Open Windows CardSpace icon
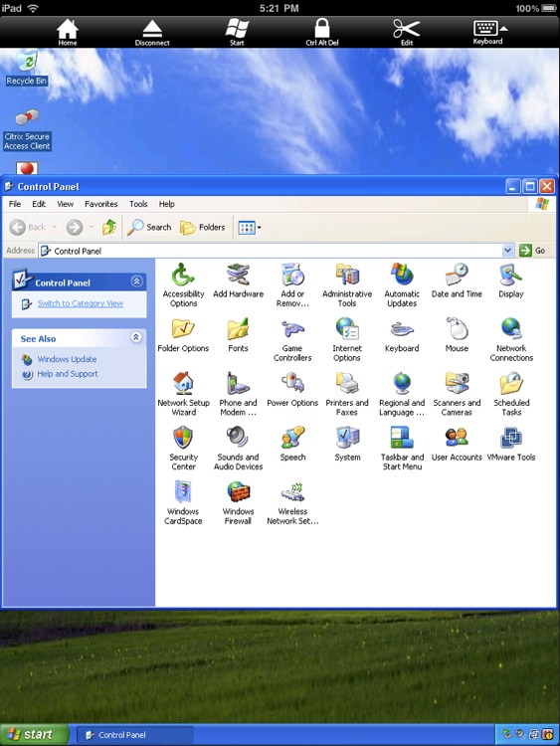Screen dimensions: 560x746 point(183,503)
